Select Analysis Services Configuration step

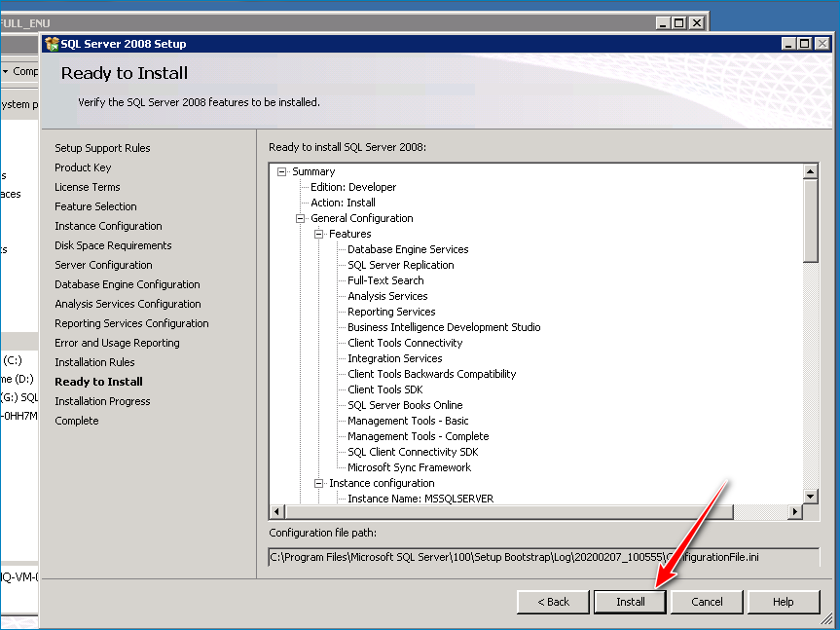[x=128, y=304]
